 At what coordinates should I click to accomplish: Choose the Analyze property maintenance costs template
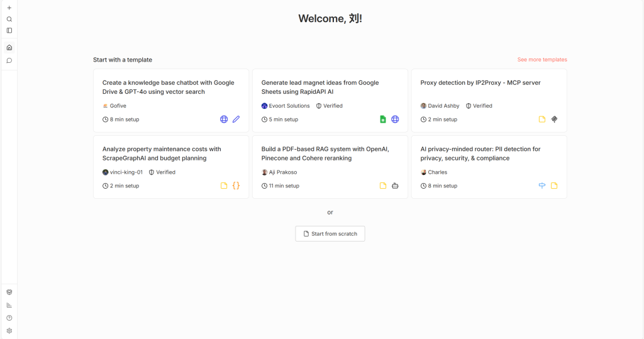[162, 154]
